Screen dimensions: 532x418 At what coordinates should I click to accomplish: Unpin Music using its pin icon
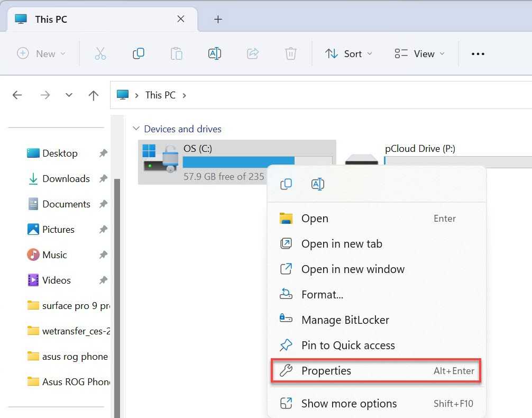click(x=103, y=255)
